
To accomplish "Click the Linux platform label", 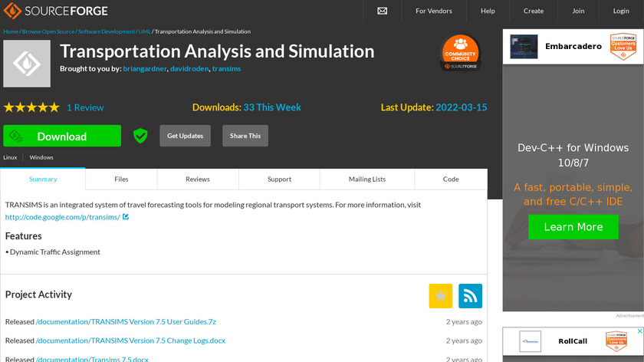I will [10, 157].
